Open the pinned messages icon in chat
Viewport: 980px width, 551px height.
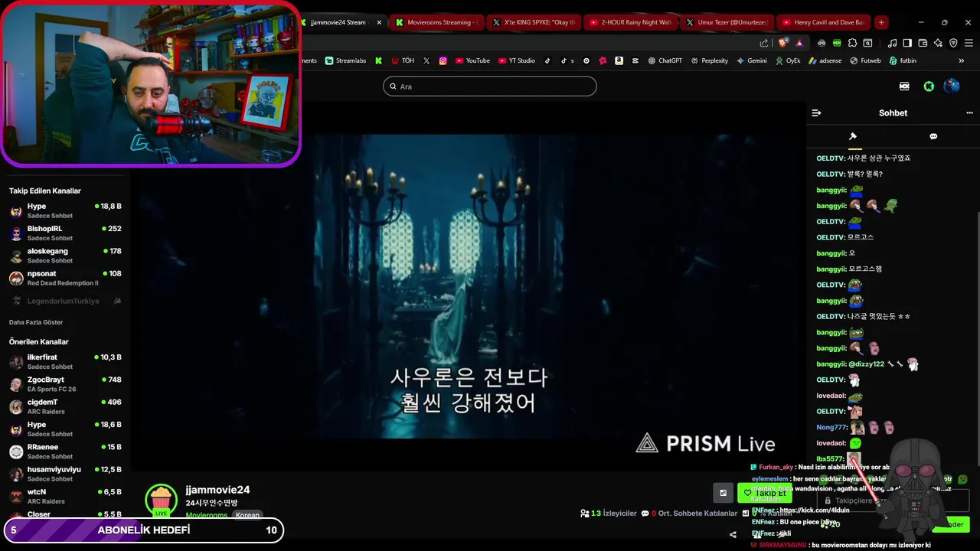(853, 136)
